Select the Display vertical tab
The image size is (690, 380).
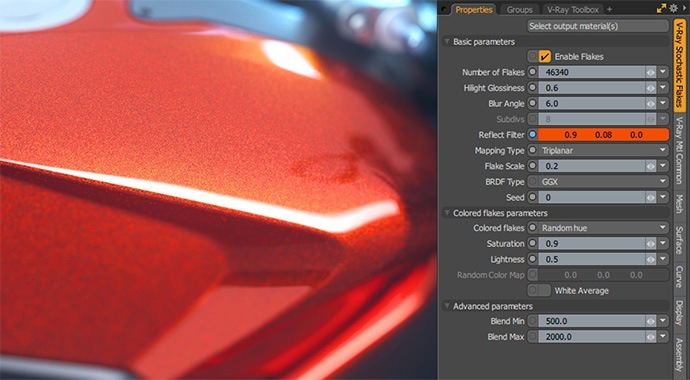(x=680, y=313)
